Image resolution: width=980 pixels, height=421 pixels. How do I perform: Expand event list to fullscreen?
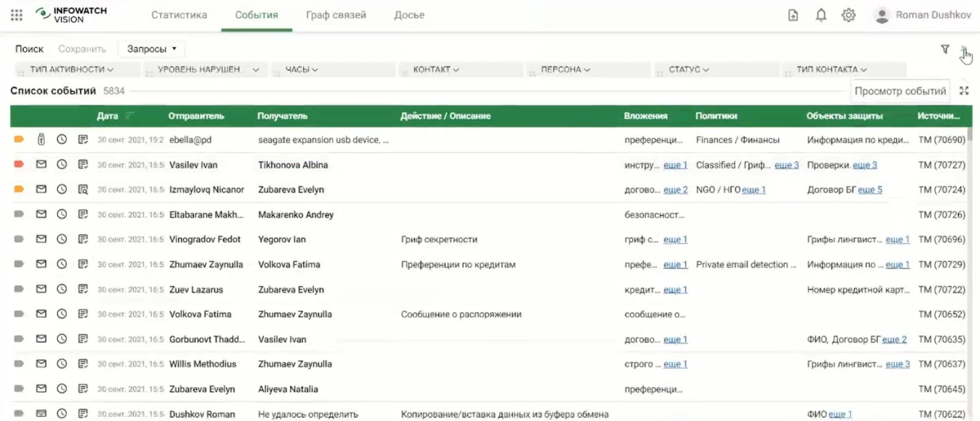[x=964, y=91]
